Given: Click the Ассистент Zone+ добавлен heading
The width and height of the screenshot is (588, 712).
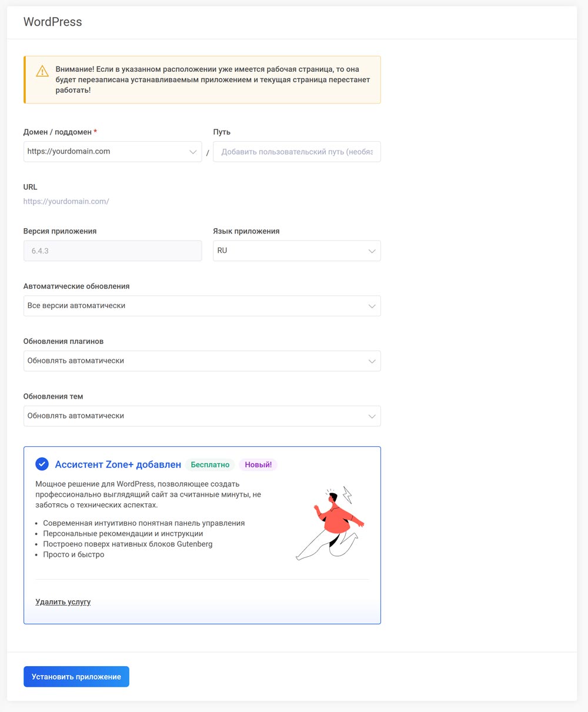Looking at the screenshot, I should coord(118,464).
